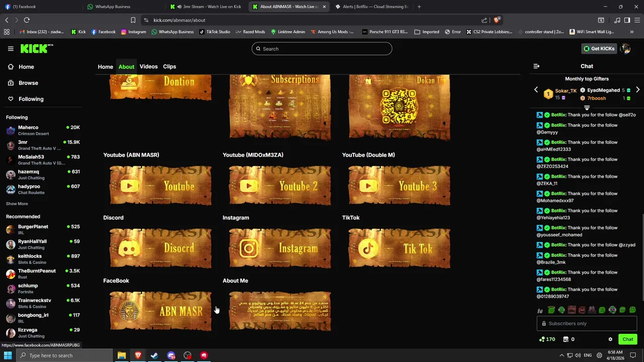The height and width of the screenshot is (362, 644).
Task: Open the user profile avatar menu
Action: [x=625, y=49]
